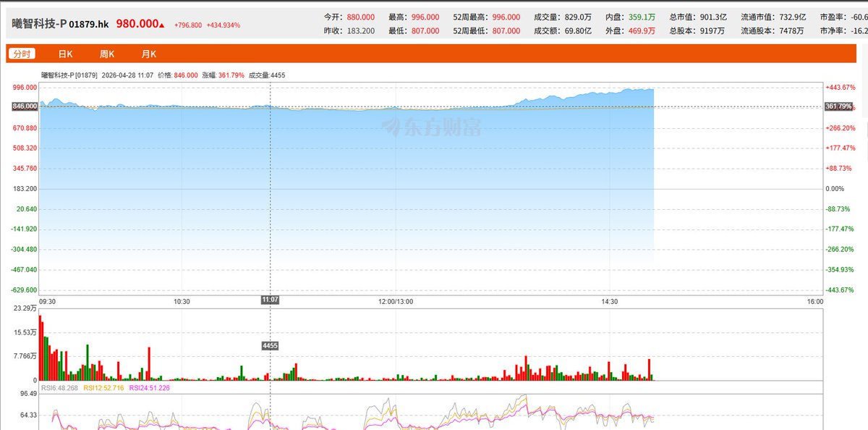Select the 总股本 value 9197万
868x430 pixels.
(711, 31)
